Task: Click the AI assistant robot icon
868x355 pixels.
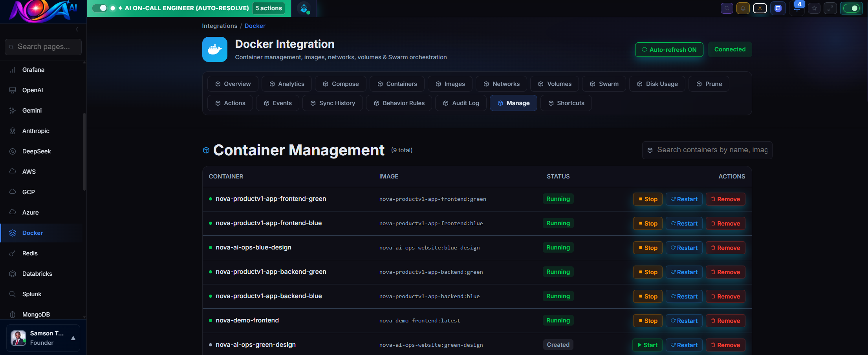Action: click(x=304, y=8)
